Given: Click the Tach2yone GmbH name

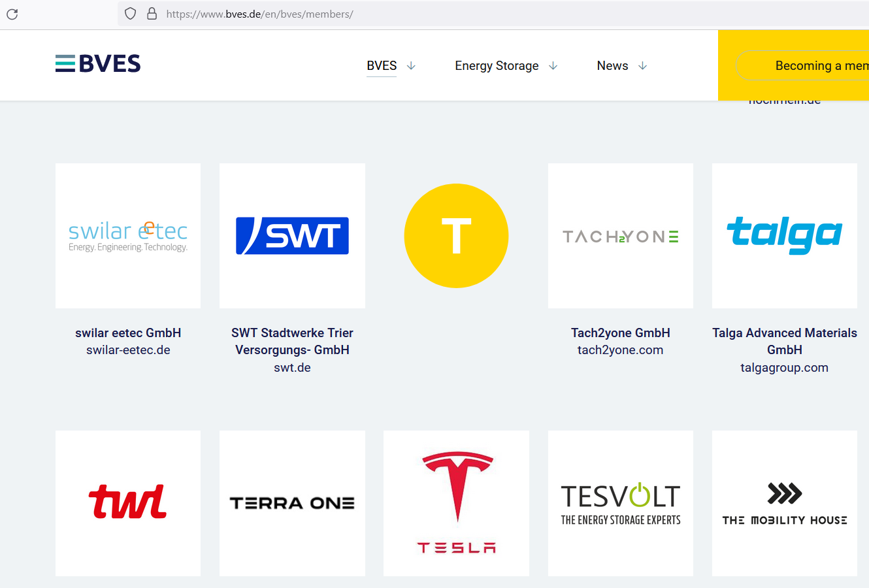Looking at the screenshot, I should (x=621, y=333).
